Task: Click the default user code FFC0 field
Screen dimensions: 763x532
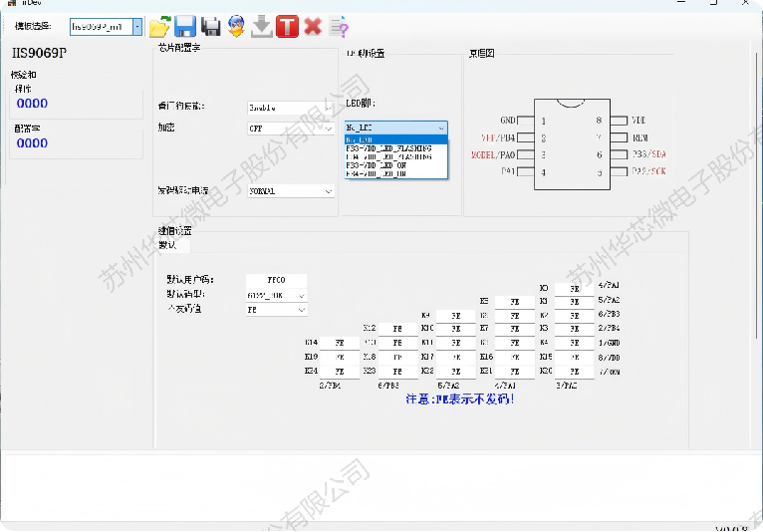Action: click(x=276, y=280)
